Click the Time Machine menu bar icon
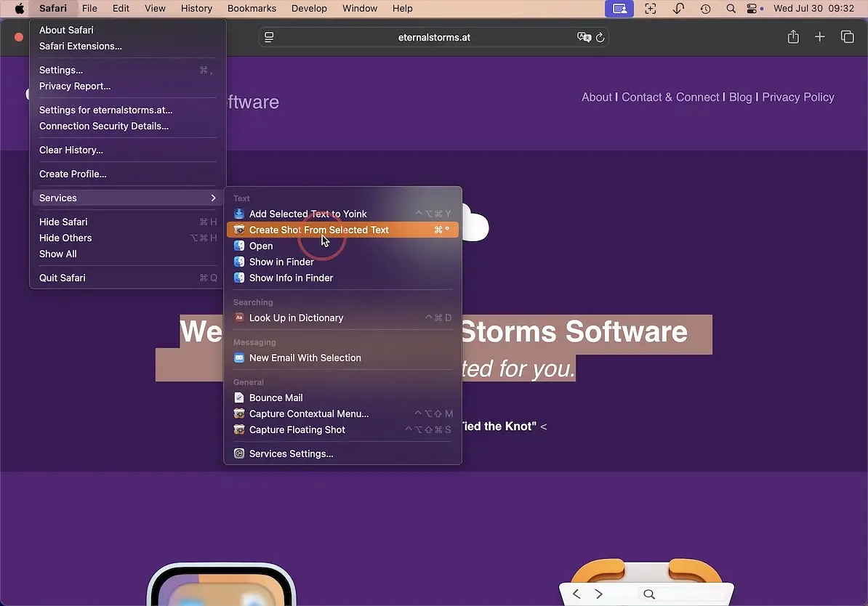 (x=705, y=9)
